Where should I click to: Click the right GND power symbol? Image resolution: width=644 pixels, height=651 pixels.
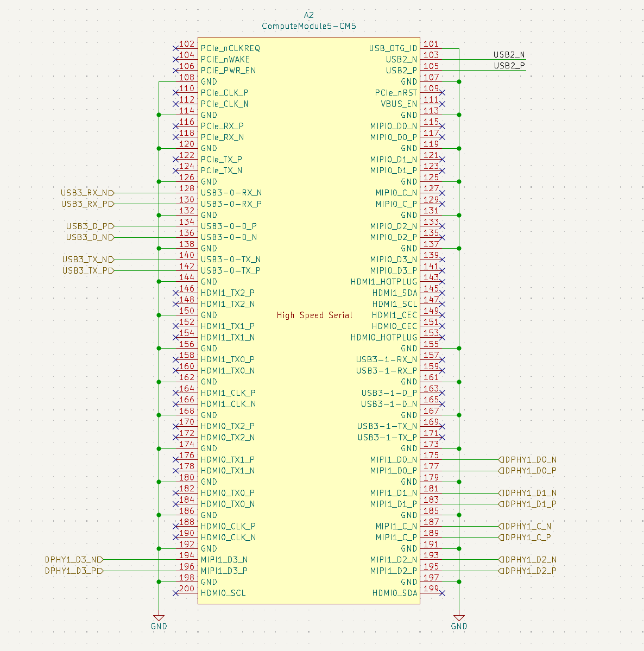tap(459, 622)
